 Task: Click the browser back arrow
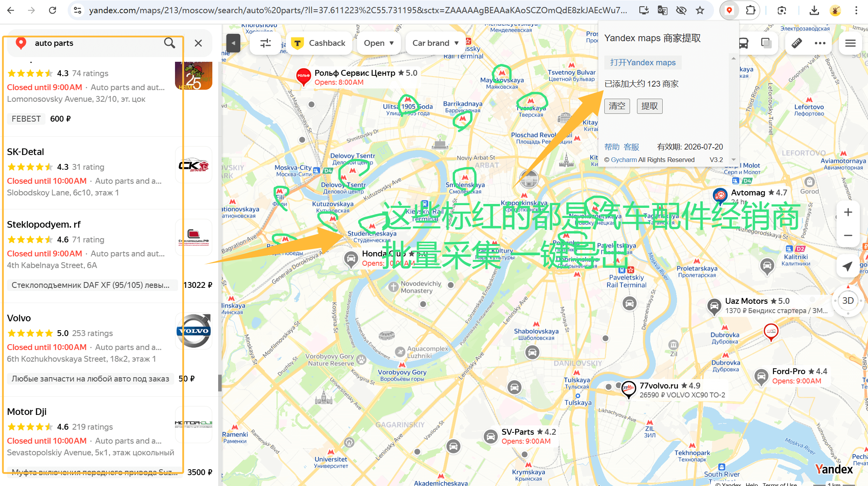(10, 10)
